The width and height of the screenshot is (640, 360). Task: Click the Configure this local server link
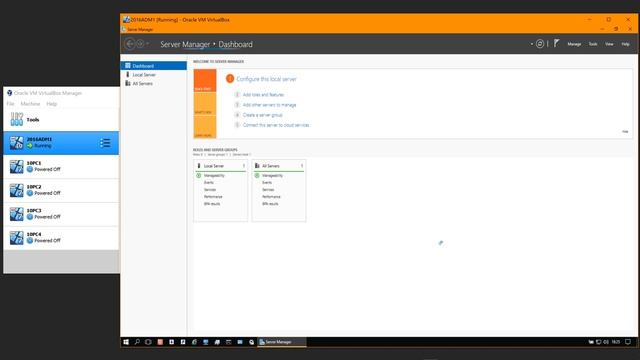click(267, 79)
